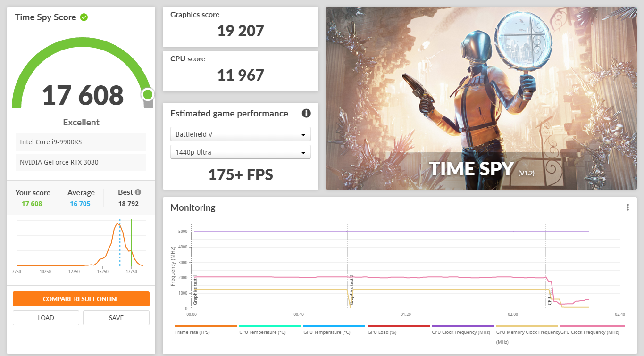The width and height of the screenshot is (644, 356).
Task: Click the LOAD button
Action: point(46,317)
